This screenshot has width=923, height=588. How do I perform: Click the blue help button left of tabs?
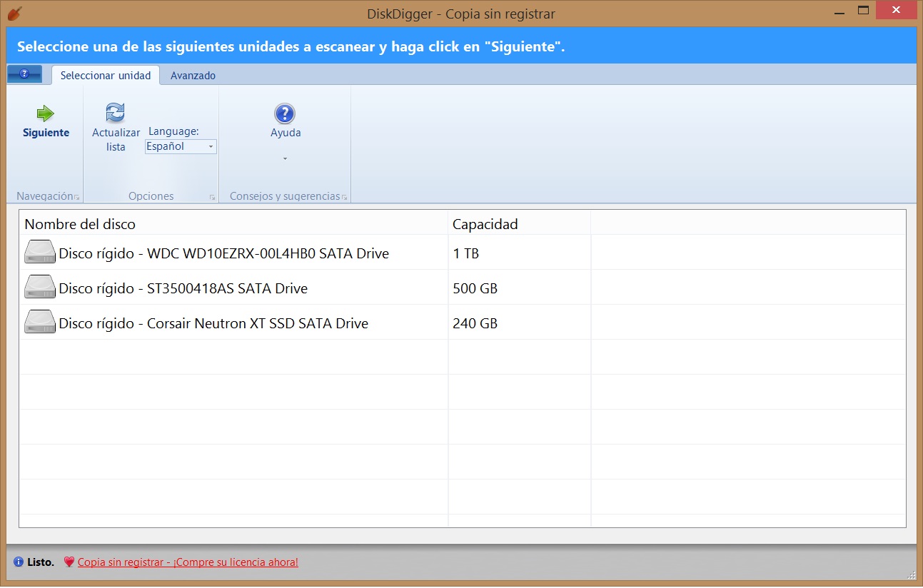24,74
